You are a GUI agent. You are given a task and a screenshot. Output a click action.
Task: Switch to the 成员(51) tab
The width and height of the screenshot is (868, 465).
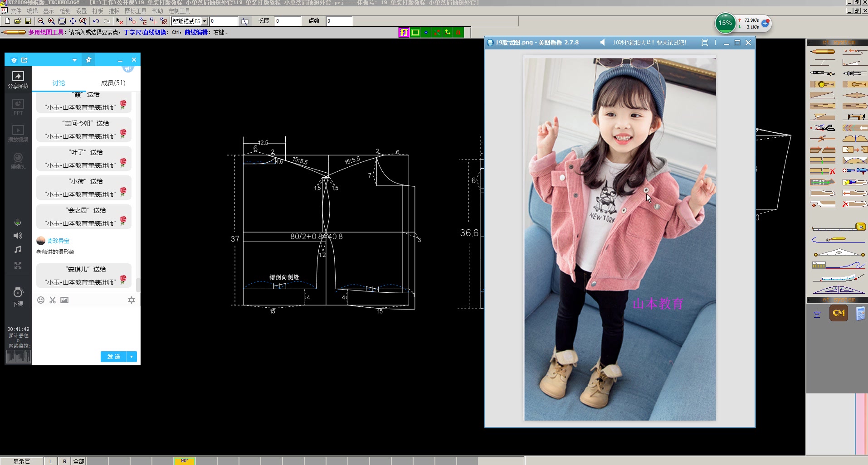(113, 83)
